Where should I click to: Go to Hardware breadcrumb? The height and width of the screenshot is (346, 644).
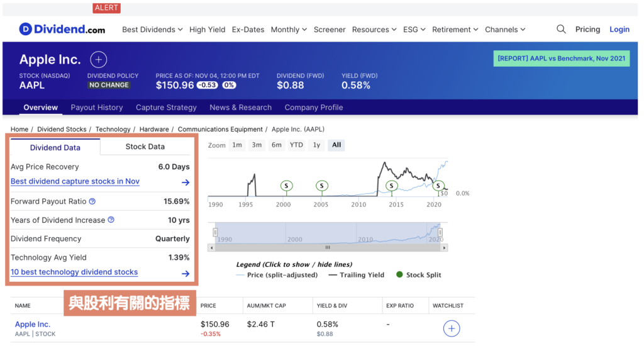point(154,129)
